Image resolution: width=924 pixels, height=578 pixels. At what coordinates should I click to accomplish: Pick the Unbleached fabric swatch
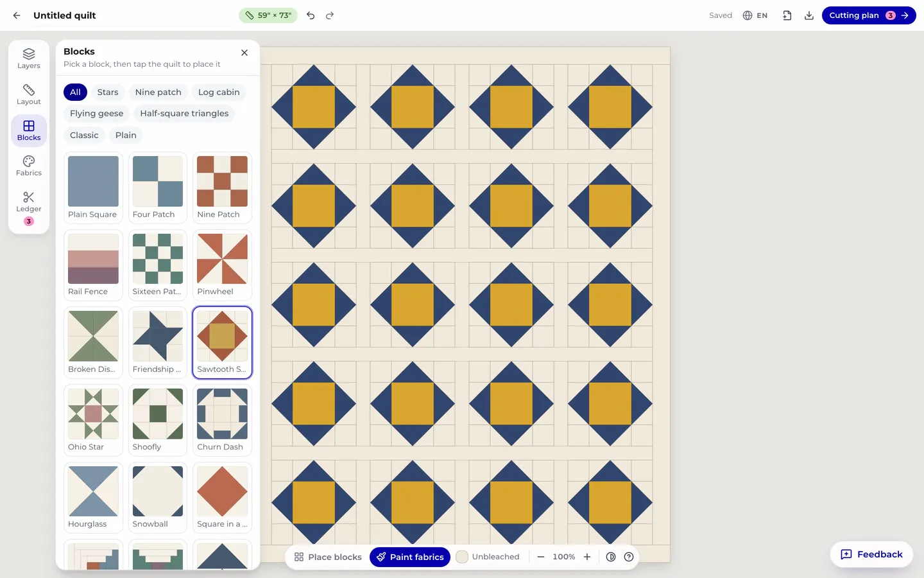pyautogui.click(x=489, y=557)
